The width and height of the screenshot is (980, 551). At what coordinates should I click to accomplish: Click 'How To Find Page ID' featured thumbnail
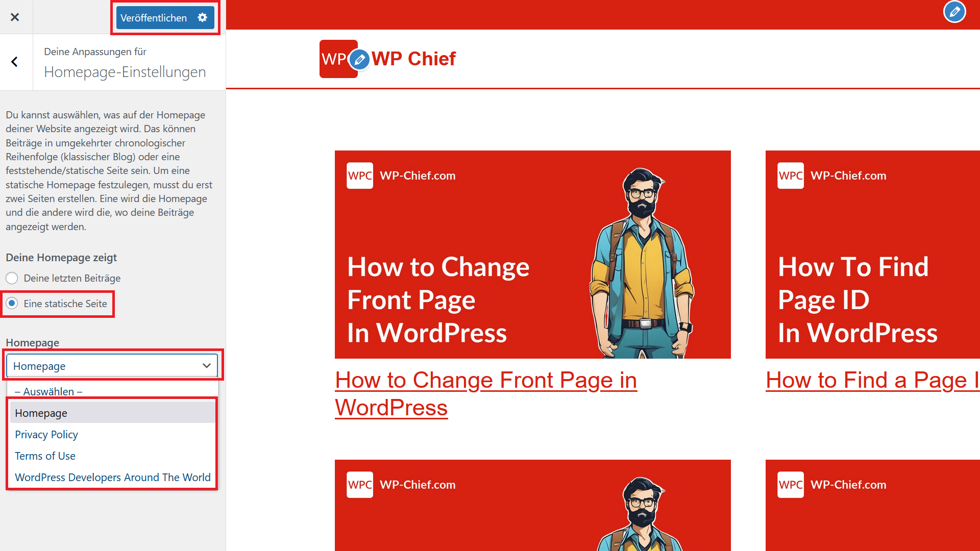(x=873, y=255)
